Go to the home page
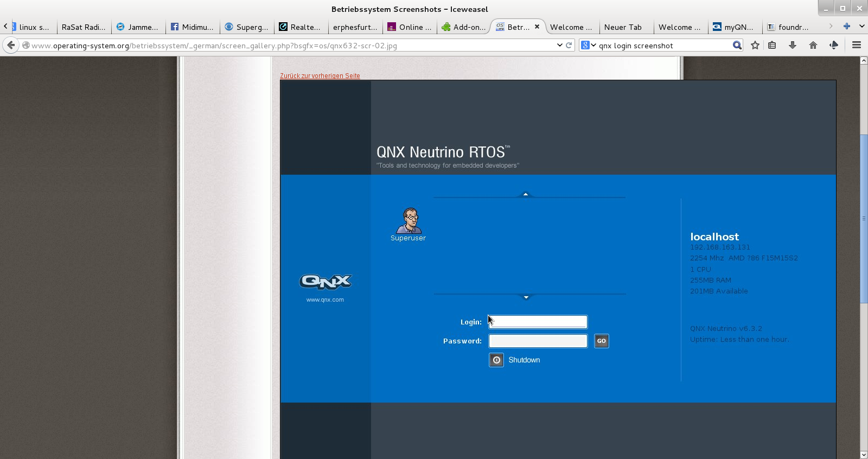Screen dimensions: 868x459 (x=813, y=45)
